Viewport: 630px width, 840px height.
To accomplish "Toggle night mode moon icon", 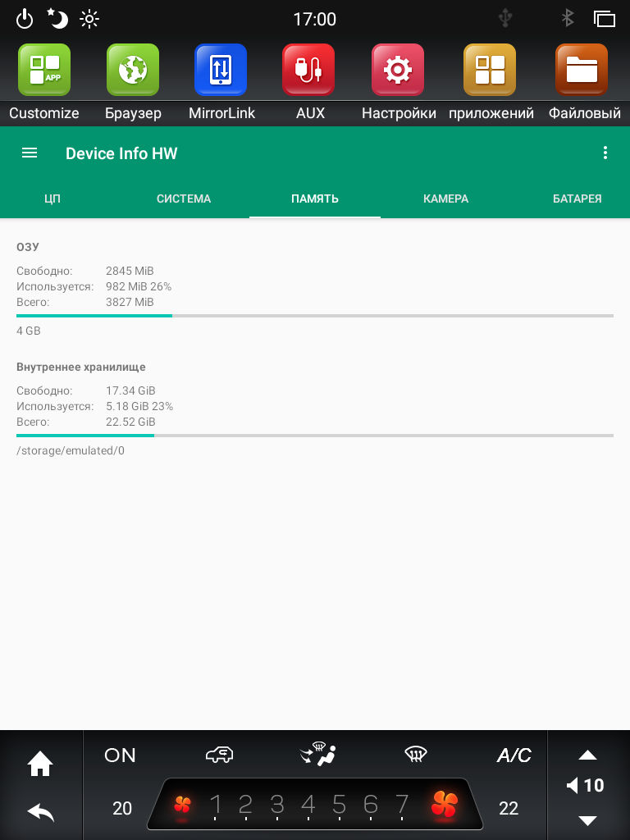I will point(57,19).
